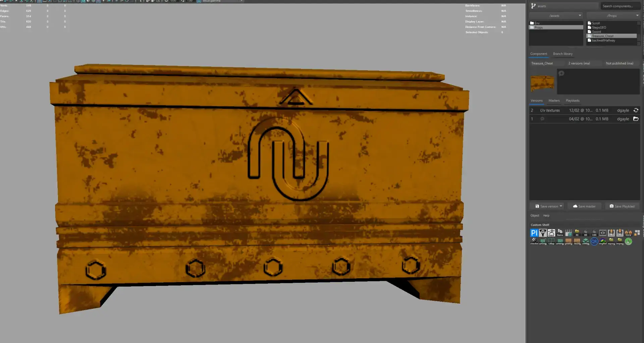This screenshot has height=343, width=644.
Task: Open the Save version dropdown arrow
Action: point(561,206)
